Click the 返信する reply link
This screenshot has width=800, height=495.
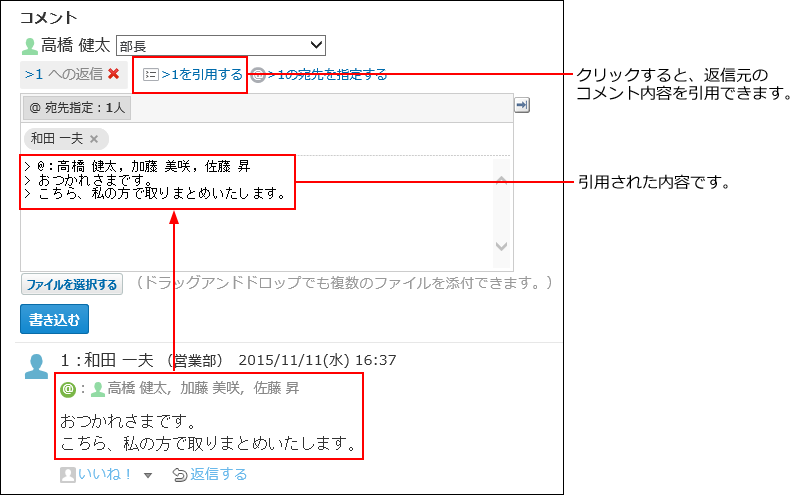click(x=218, y=474)
